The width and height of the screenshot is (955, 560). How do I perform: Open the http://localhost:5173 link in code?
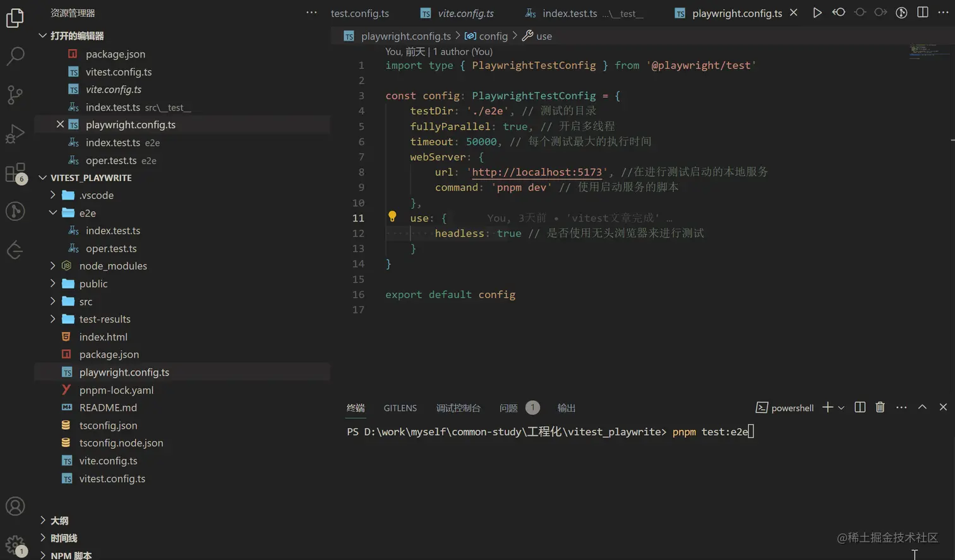537,172
